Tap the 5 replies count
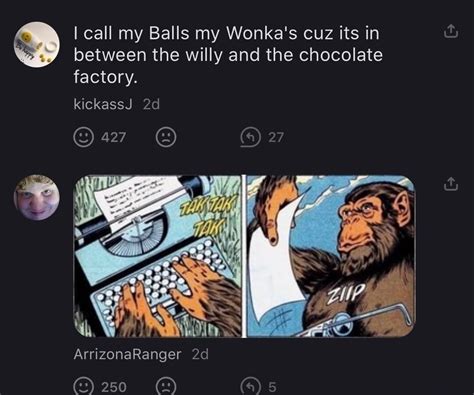Viewport: 474px width, 395px height. tap(272, 387)
